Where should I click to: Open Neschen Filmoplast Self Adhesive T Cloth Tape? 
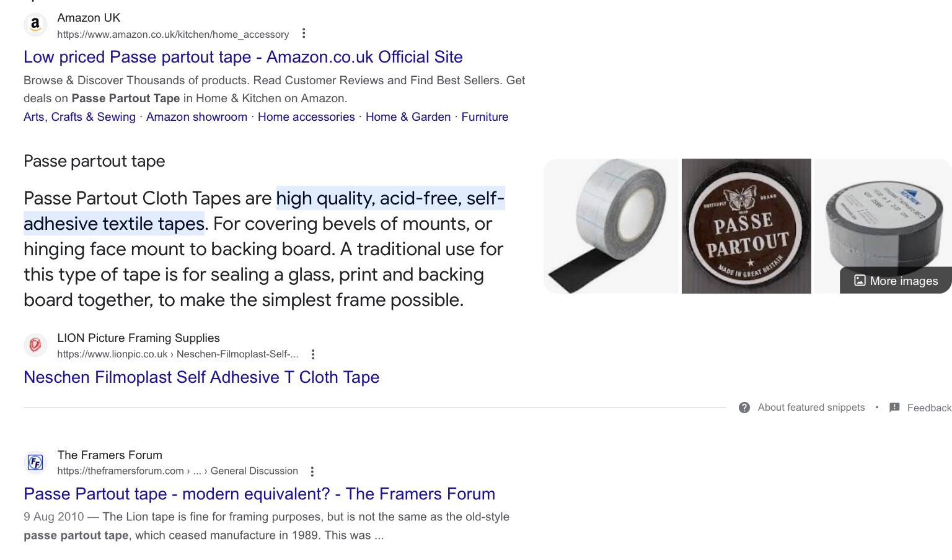click(x=201, y=377)
